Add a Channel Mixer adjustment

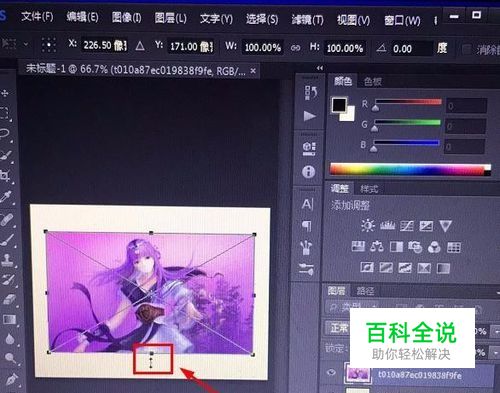click(434, 247)
